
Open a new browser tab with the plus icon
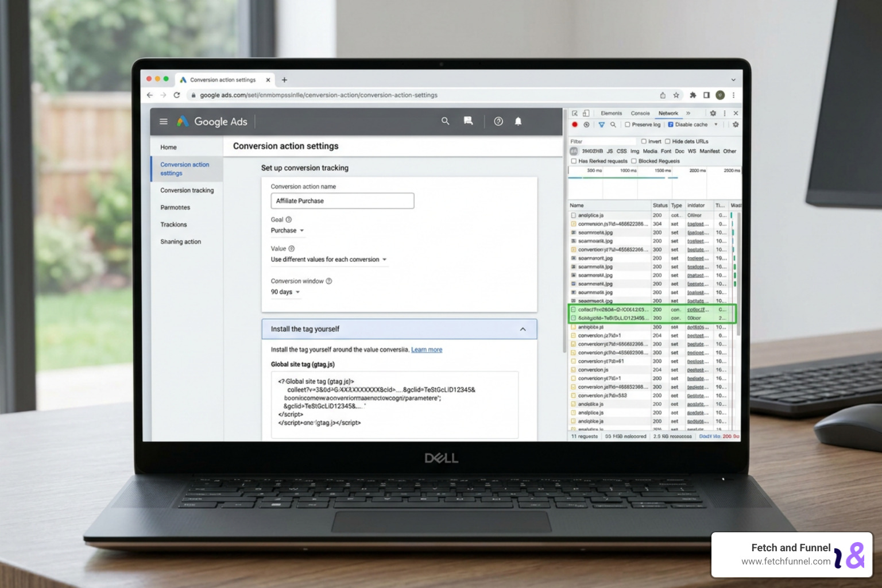(284, 80)
